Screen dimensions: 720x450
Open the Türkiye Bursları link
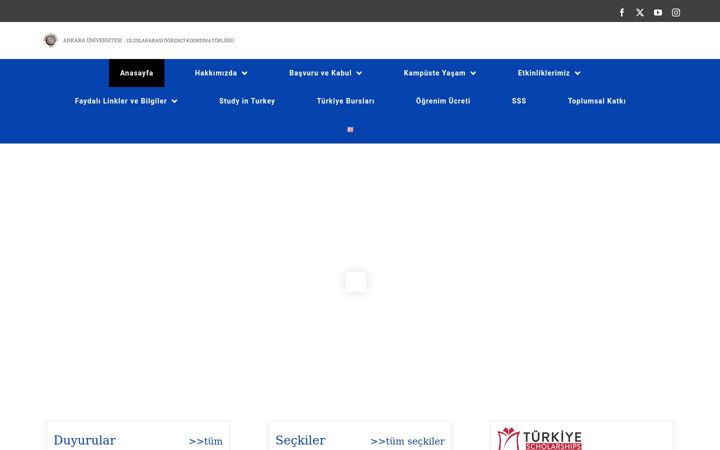point(345,101)
